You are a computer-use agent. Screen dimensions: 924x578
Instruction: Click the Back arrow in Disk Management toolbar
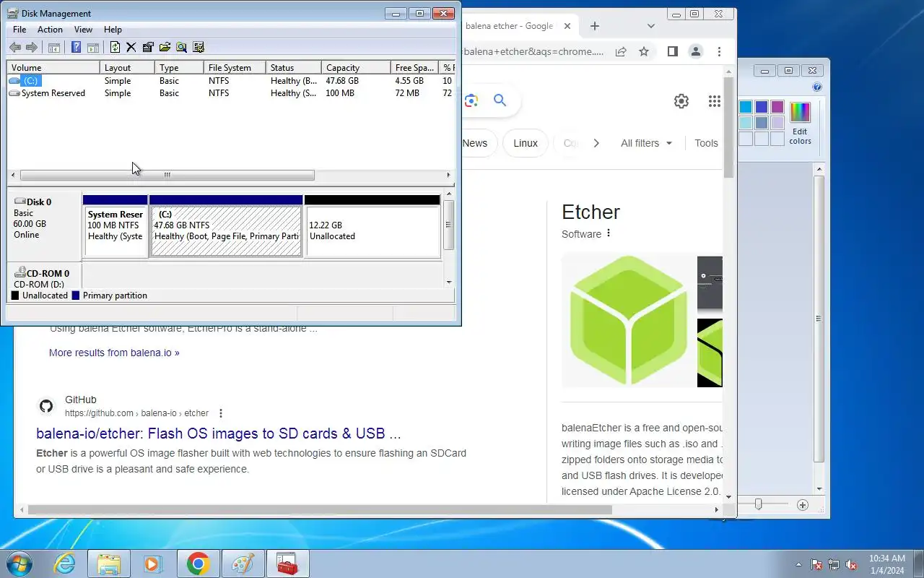pos(14,48)
